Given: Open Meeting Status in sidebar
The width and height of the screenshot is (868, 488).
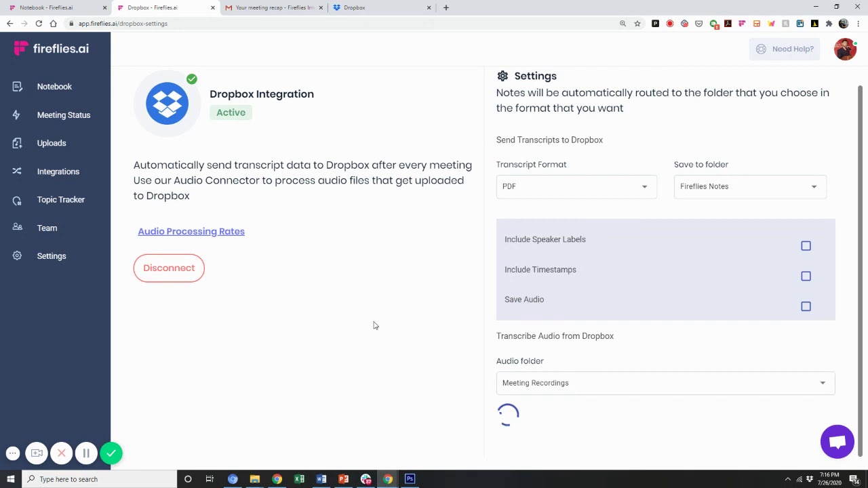Looking at the screenshot, I should click(x=52, y=115).
